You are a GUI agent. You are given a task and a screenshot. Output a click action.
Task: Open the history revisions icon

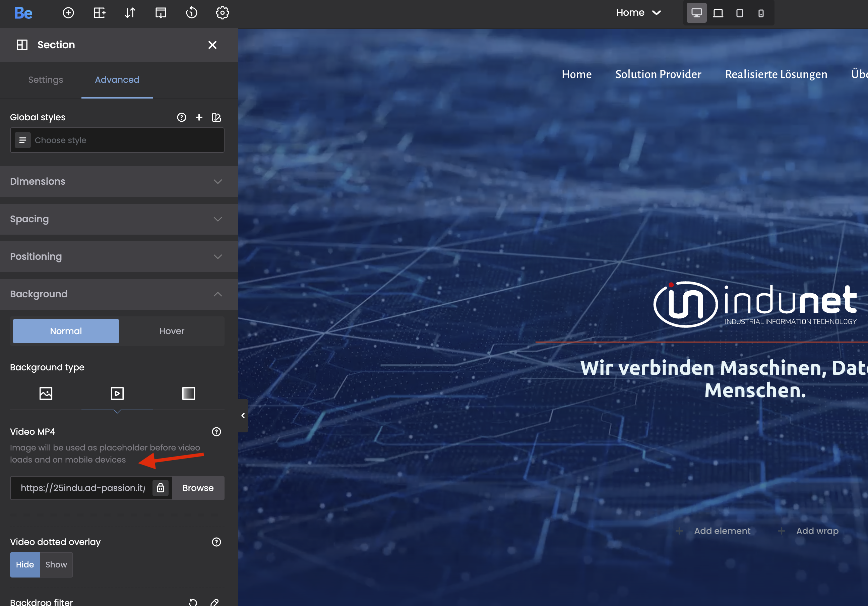point(191,13)
